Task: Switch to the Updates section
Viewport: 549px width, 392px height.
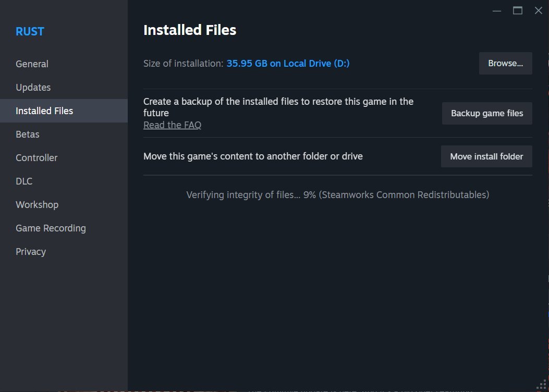Action: coord(33,87)
